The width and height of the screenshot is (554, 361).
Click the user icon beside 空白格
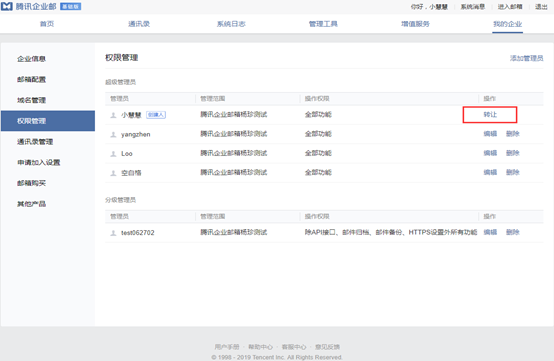(x=113, y=173)
